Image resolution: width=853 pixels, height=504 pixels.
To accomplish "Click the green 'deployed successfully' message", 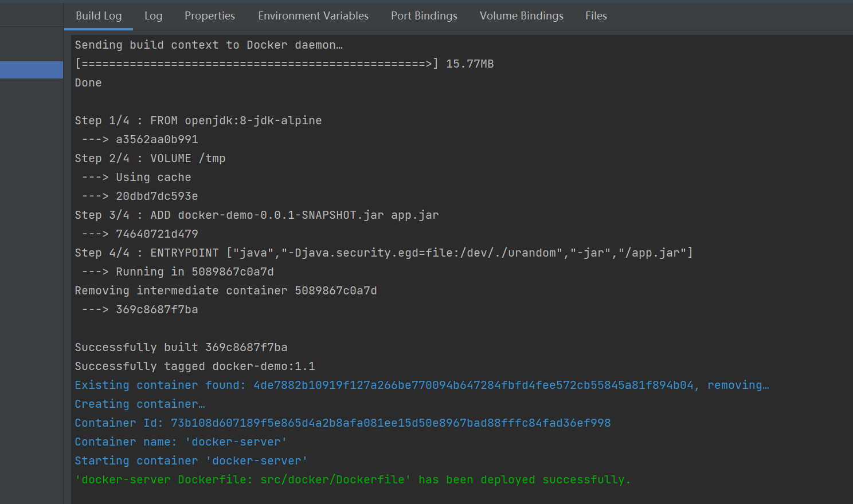I will 353,479.
